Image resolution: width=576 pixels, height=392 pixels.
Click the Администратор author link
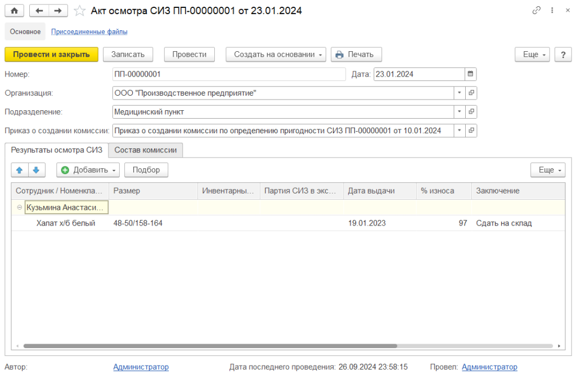(x=141, y=367)
